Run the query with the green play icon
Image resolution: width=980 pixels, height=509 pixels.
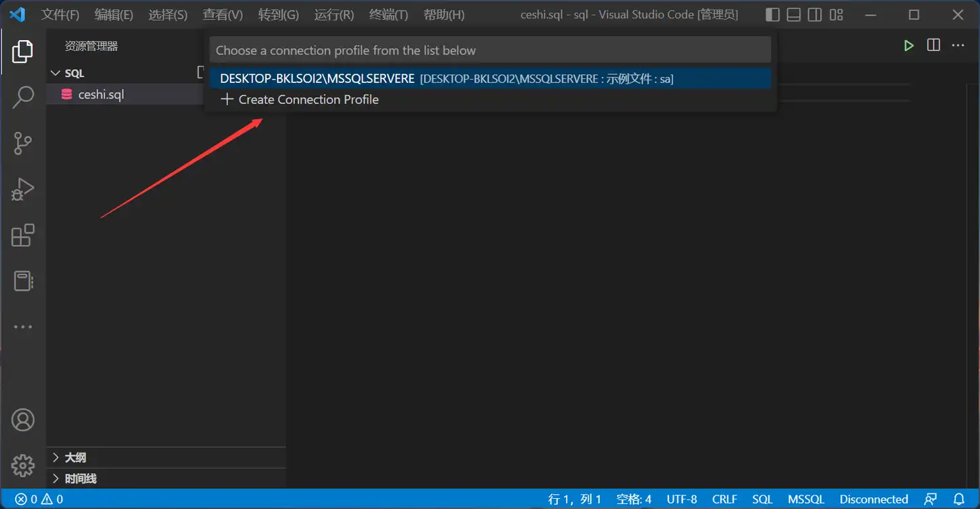909,46
